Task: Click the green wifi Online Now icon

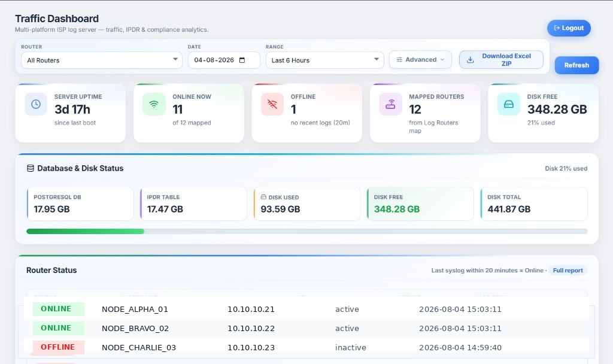Action: 154,104
